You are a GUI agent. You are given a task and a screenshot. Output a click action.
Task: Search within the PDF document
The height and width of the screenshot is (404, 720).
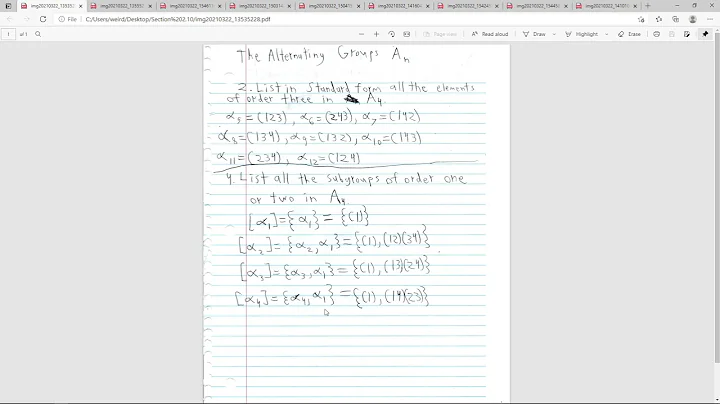pos(38,34)
